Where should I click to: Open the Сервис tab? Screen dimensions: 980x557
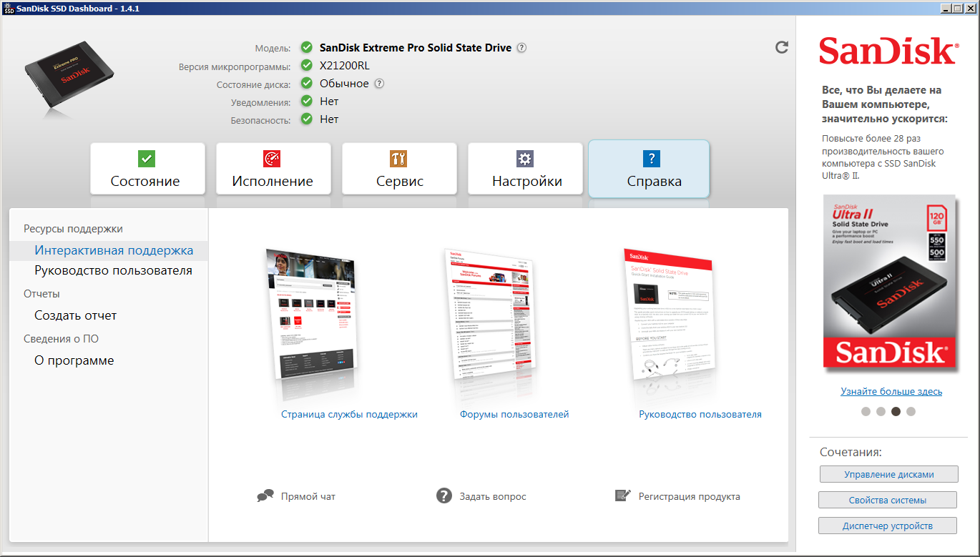(x=399, y=169)
